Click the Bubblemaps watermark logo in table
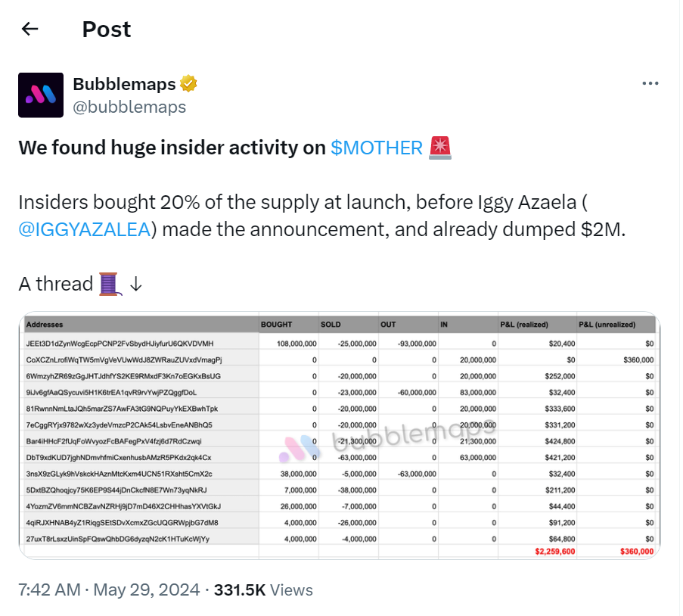Viewport: 683px width, 616px height. click(300, 449)
